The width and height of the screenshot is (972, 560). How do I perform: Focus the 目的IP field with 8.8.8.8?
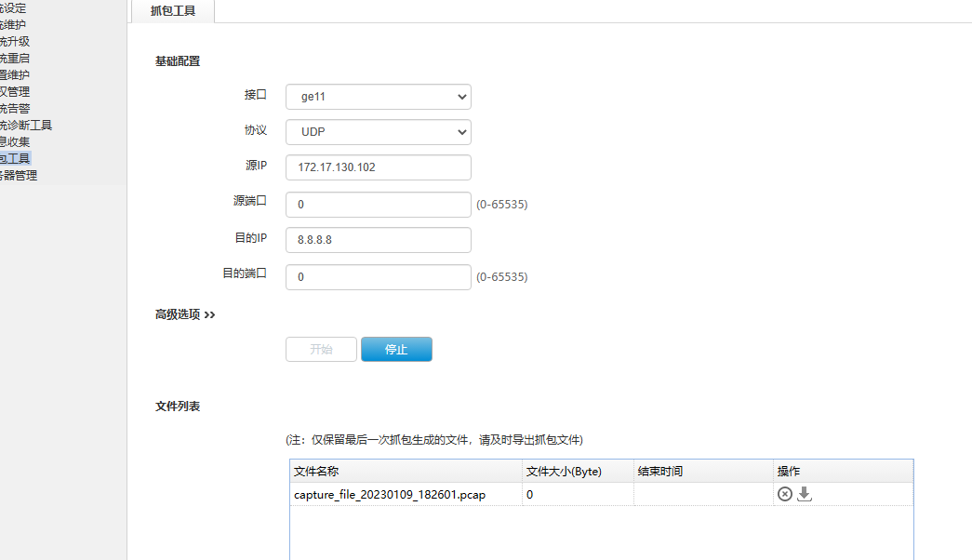click(x=379, y=240)
